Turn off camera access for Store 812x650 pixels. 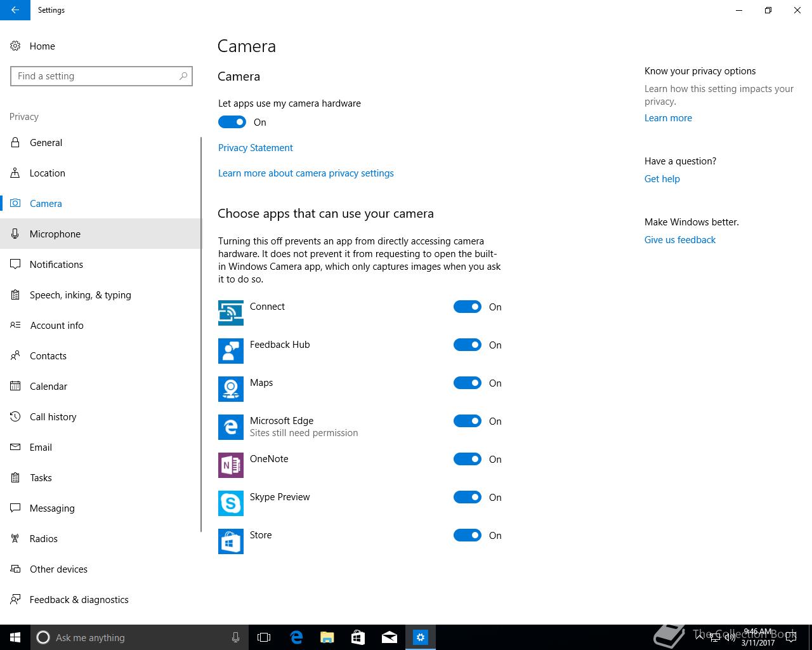click(468, 535)
